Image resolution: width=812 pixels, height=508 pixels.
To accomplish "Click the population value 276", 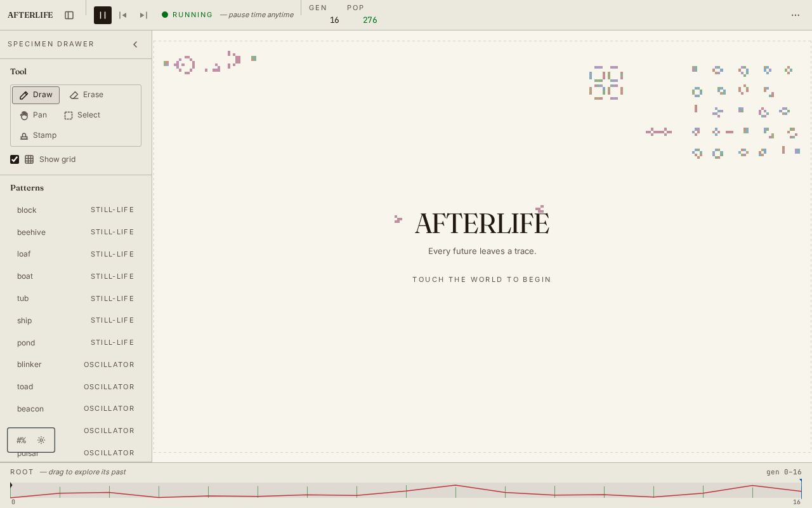I will pos(370,20).
